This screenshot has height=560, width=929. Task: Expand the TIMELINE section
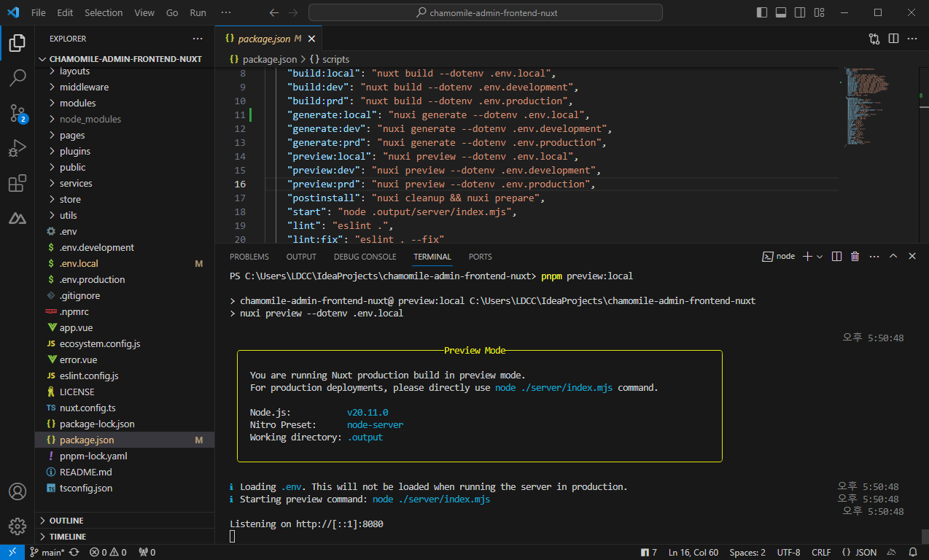(125, 536)
